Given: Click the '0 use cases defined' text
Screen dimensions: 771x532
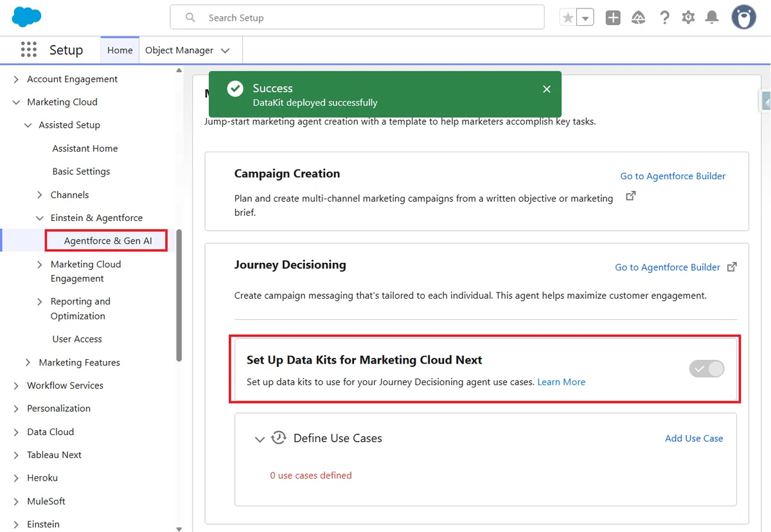Looking at the screenshot, I should [311, 475].
